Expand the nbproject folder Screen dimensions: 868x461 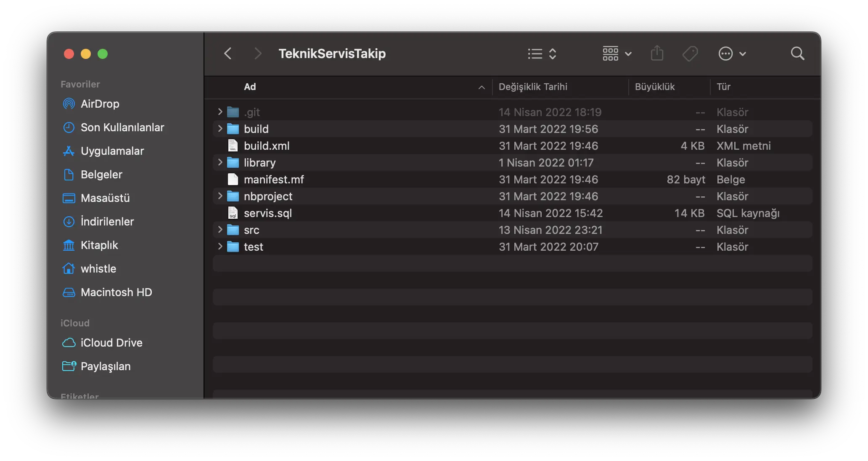220,196
